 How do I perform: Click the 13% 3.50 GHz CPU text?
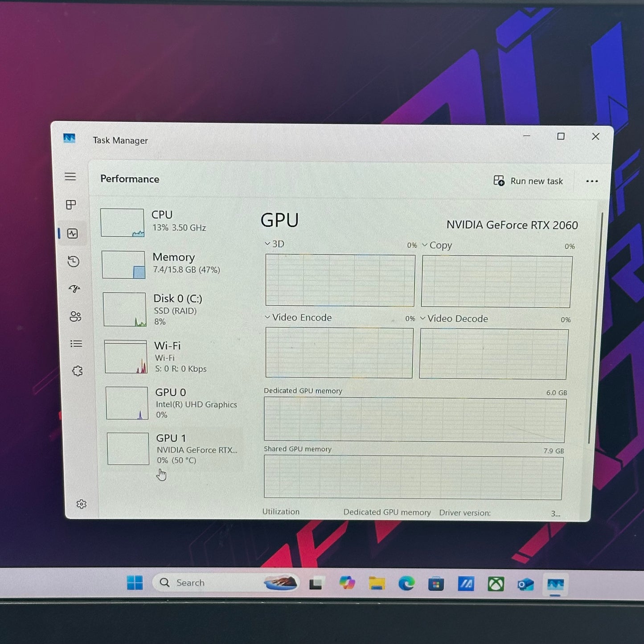click(179, 228)
